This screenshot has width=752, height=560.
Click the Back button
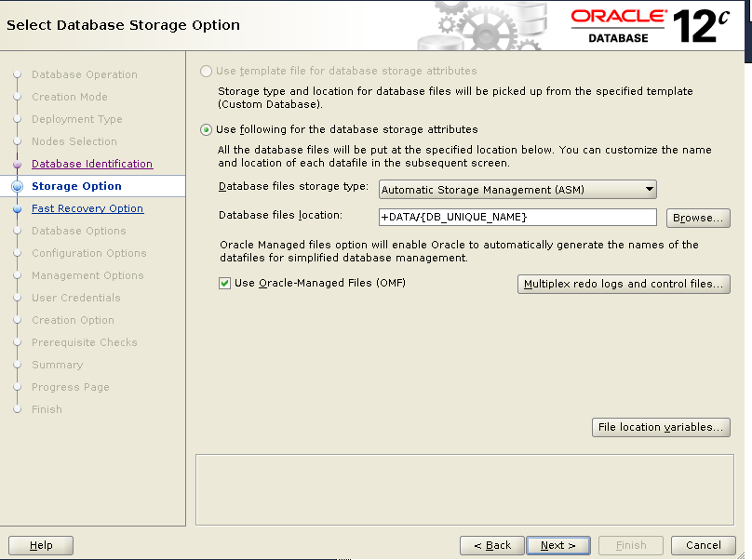point(491,545)
